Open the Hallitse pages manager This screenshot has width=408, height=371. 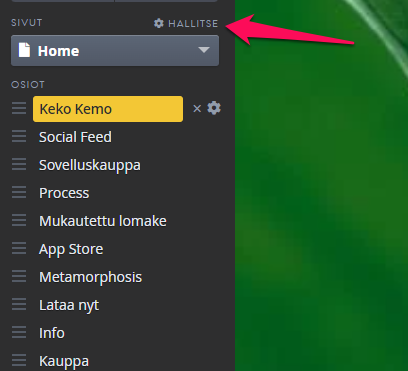point(186,23)
